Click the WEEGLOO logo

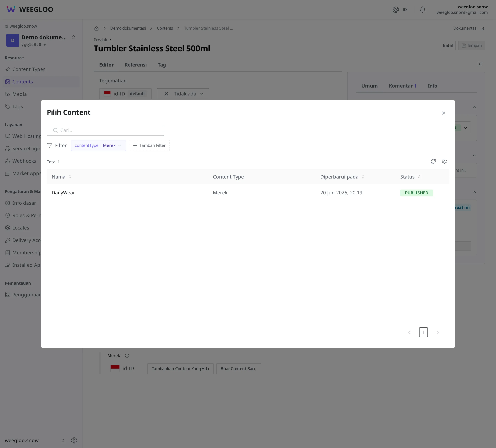pos(29,9)
